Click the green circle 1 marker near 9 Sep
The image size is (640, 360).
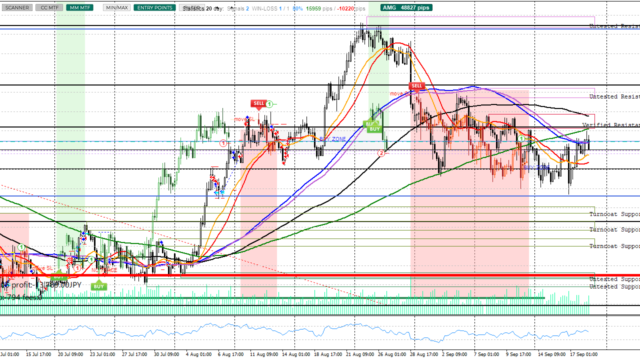522,139
